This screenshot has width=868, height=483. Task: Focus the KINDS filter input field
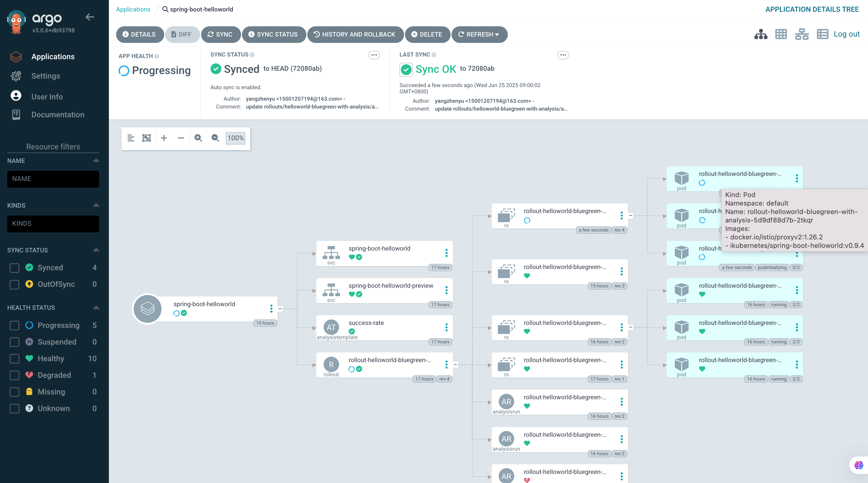(x=53, y=224)
